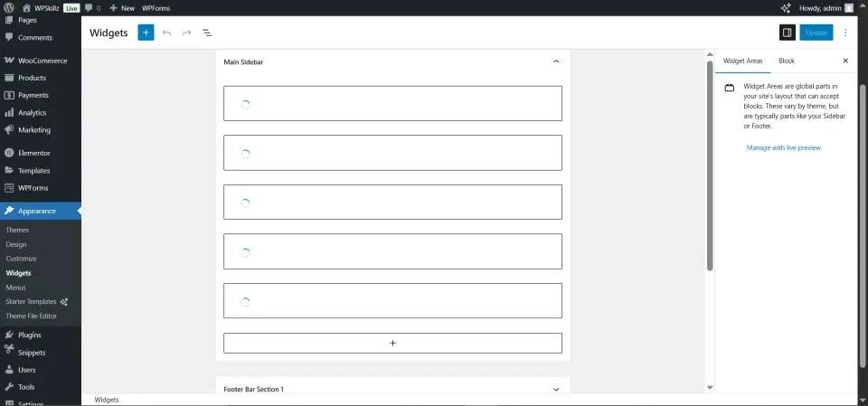Switch to the Widget Areas tab
Viewport: 868px width, 406px height.
click(742, 61)
